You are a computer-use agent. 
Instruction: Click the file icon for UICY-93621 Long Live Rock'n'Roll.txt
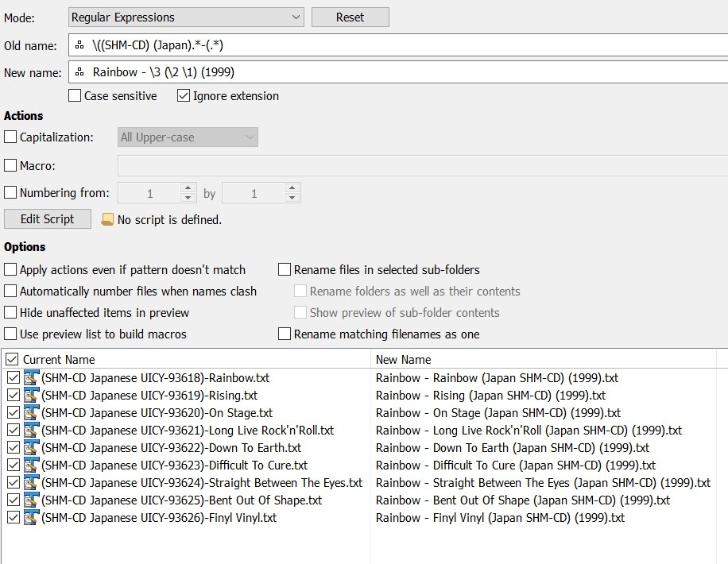pos(32,430)
